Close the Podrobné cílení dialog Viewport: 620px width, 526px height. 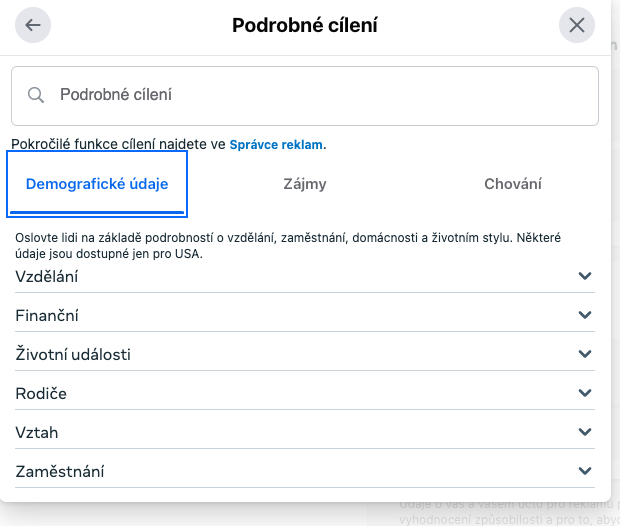click(x=577, y=25)
